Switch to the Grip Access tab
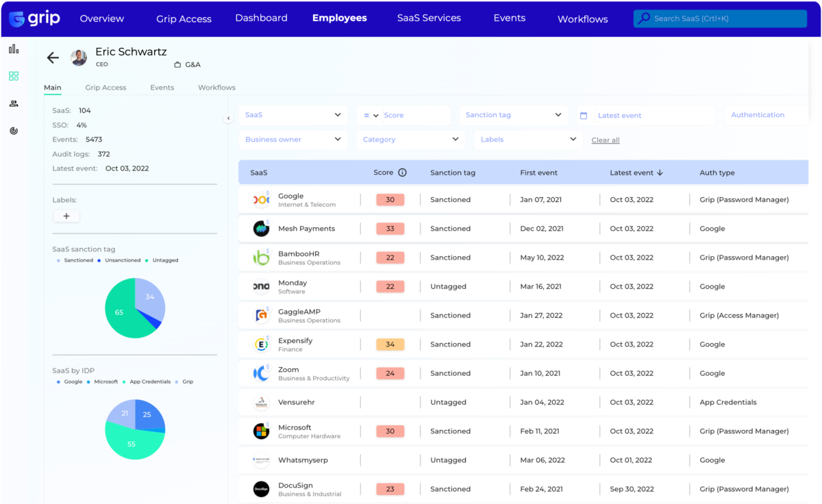Image resolution: width=822 pixels, height=504 pixels. (105, 88)
